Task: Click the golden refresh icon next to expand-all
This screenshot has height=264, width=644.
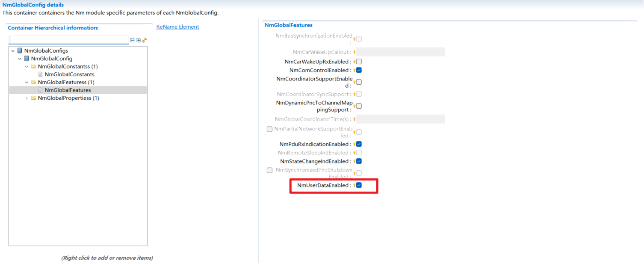Action: pos(145,40)
